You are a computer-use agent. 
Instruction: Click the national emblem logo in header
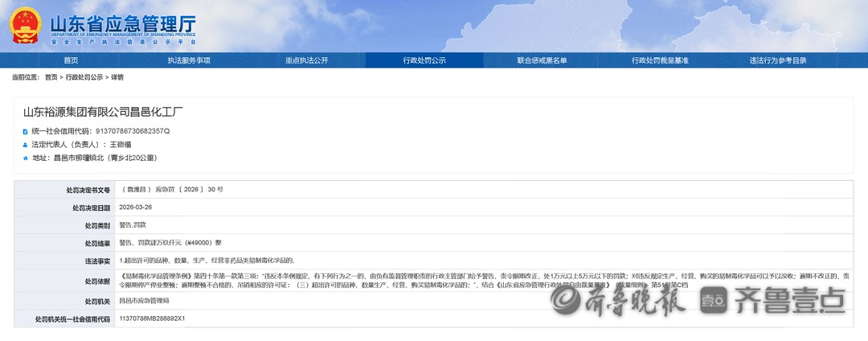pos(27,26)
